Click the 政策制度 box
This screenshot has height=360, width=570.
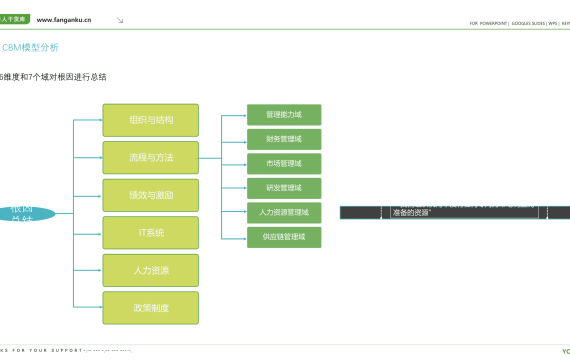(150, 308)
